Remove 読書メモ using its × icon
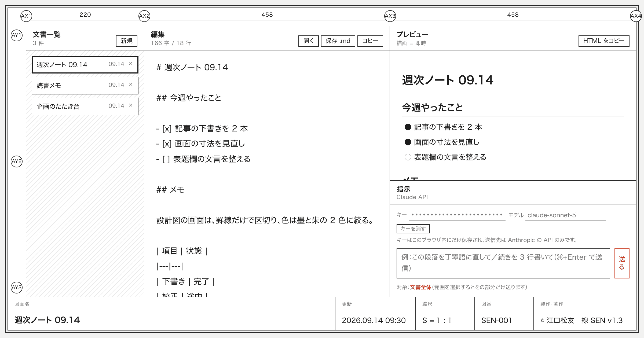Screen dimensions: 644x338 pyautogui.click(x=131, y=84)
